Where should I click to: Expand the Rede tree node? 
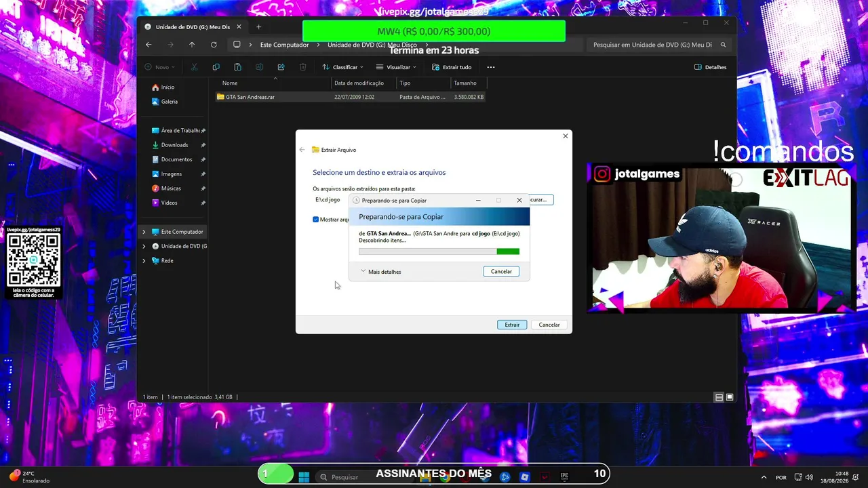pos(144,261)
